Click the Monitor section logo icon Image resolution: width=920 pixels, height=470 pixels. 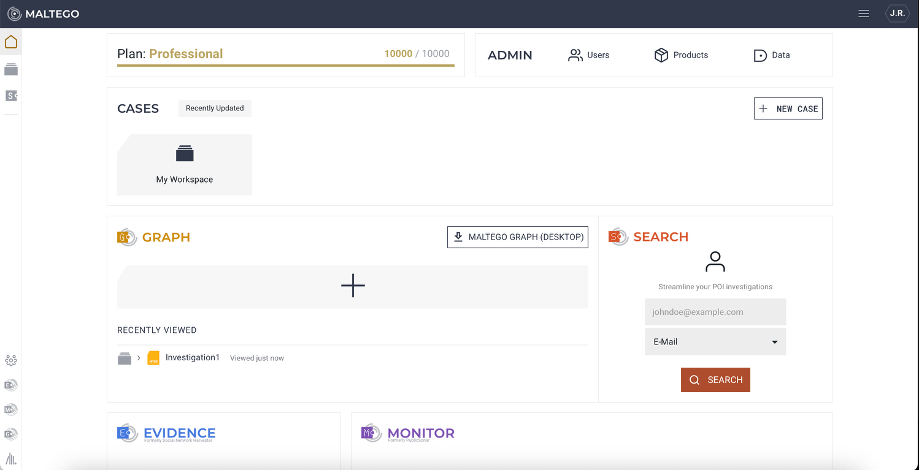[x=371, y=433]
